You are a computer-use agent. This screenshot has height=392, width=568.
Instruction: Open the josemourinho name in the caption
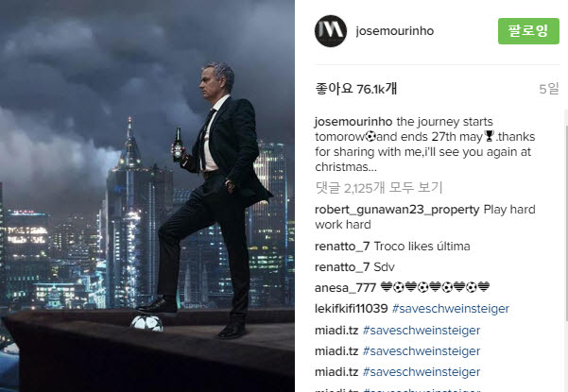click(353, 122)
